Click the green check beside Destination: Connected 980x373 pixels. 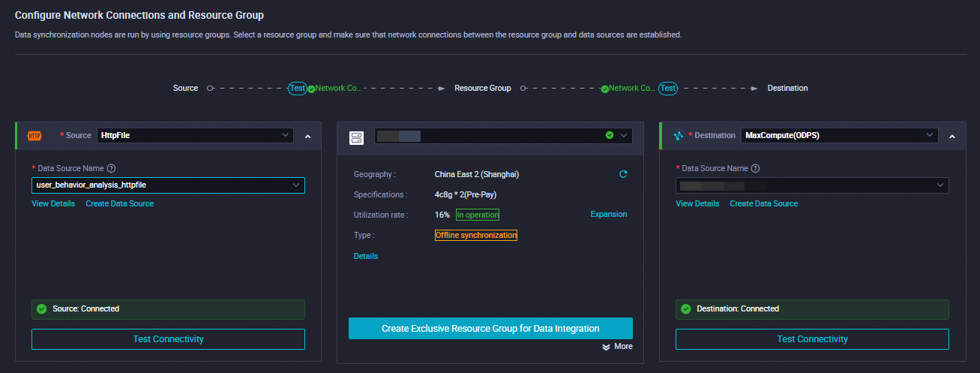coord(686,308)
